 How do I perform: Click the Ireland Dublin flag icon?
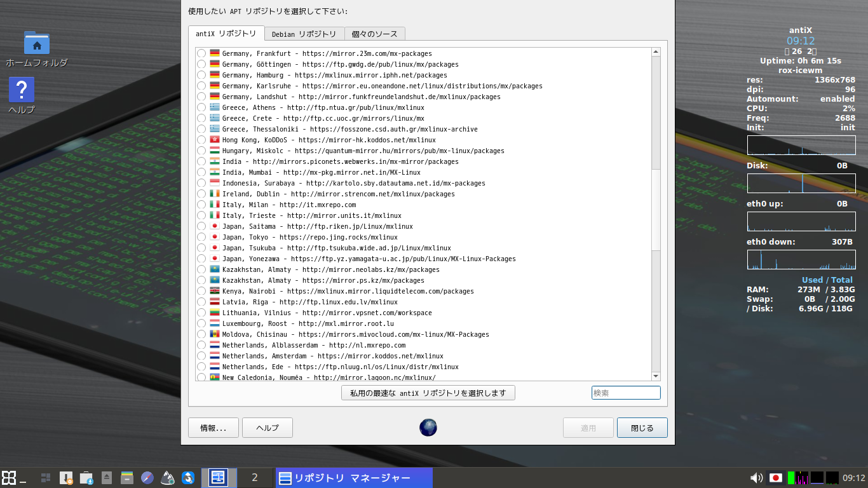pyautogui.click(x=215, y=194)
